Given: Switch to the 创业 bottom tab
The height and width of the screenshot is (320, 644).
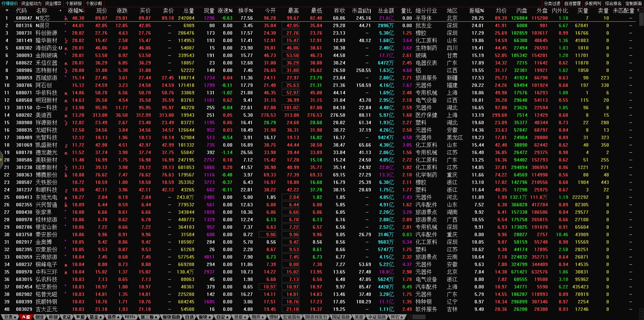Looking at the screenshot, I should tap(40, 317).
